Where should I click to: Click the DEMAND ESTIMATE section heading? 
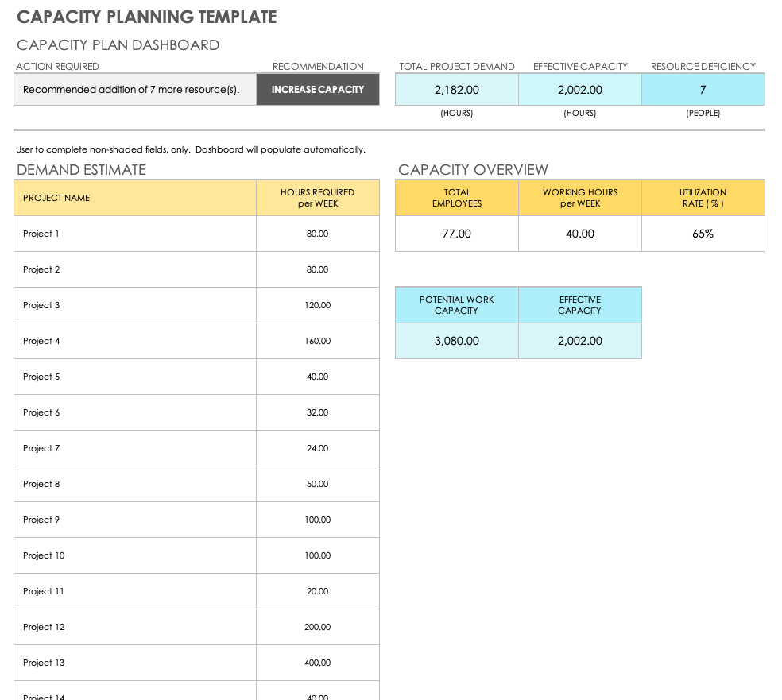click(81, 169)
